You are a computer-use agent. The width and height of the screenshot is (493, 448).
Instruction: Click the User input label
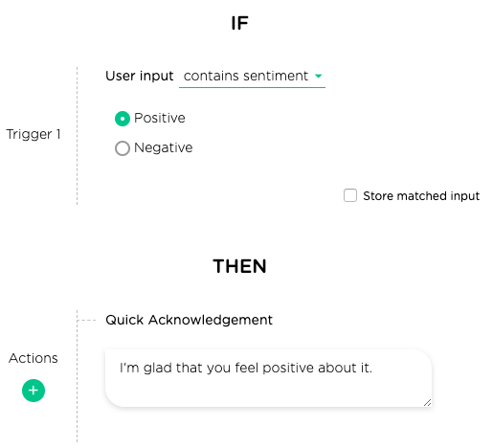click(140, 76)
